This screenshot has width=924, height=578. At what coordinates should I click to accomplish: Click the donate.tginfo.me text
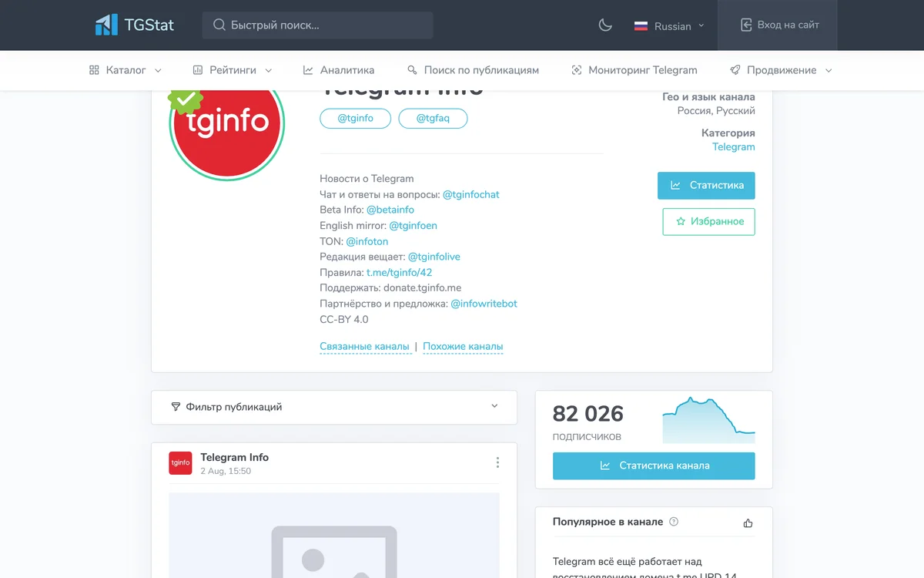422,288
